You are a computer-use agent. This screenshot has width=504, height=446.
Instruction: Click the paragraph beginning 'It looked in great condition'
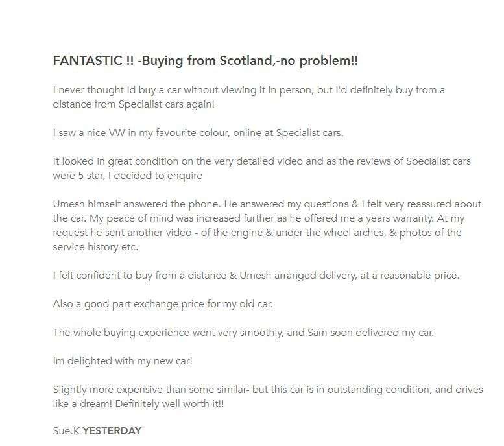coord(261,161)
